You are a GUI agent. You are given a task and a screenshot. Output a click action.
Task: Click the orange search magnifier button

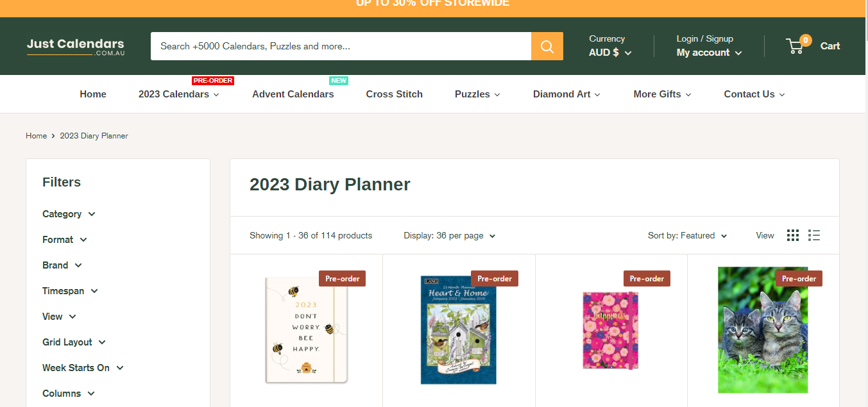pyautogui.click(x=547, y=46)
